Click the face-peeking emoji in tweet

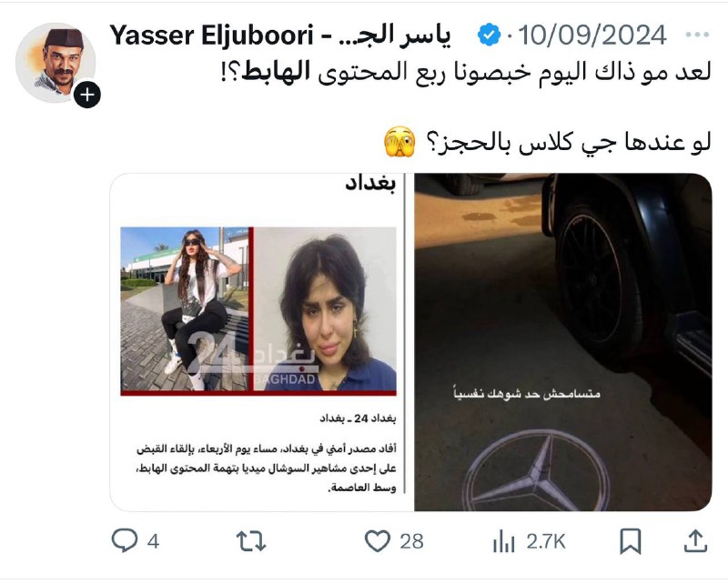(399, 142)
